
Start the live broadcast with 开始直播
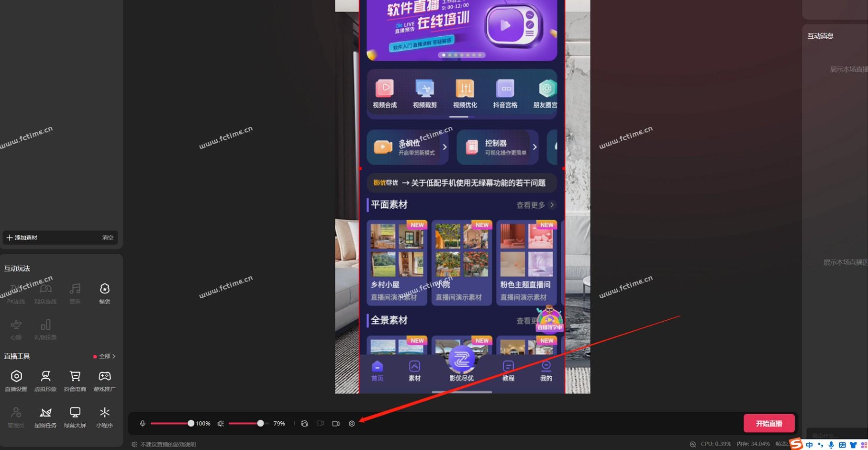tap(769, 424)
